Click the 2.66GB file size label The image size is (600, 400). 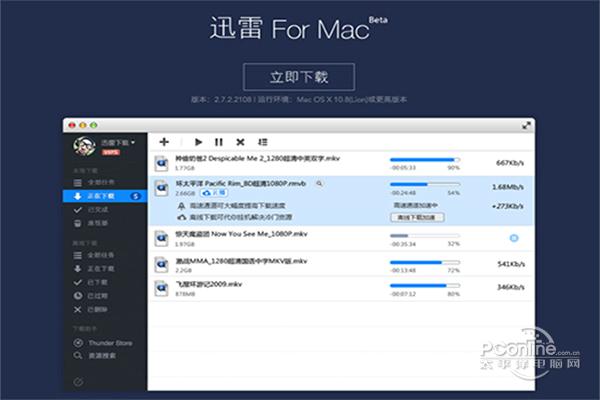(185, 193)
